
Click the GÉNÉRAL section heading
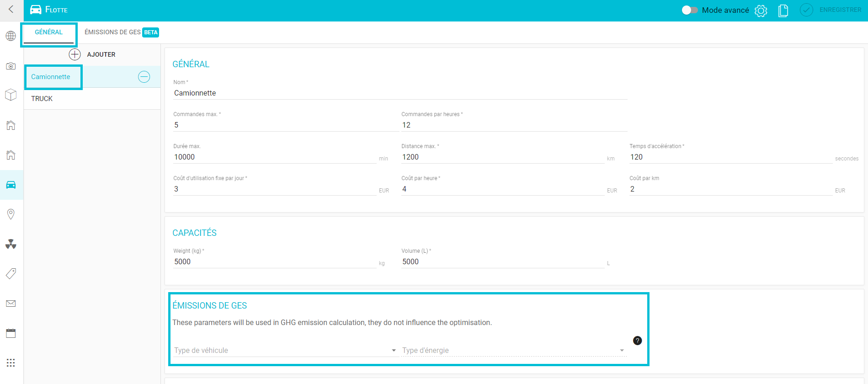coord(191,64)
